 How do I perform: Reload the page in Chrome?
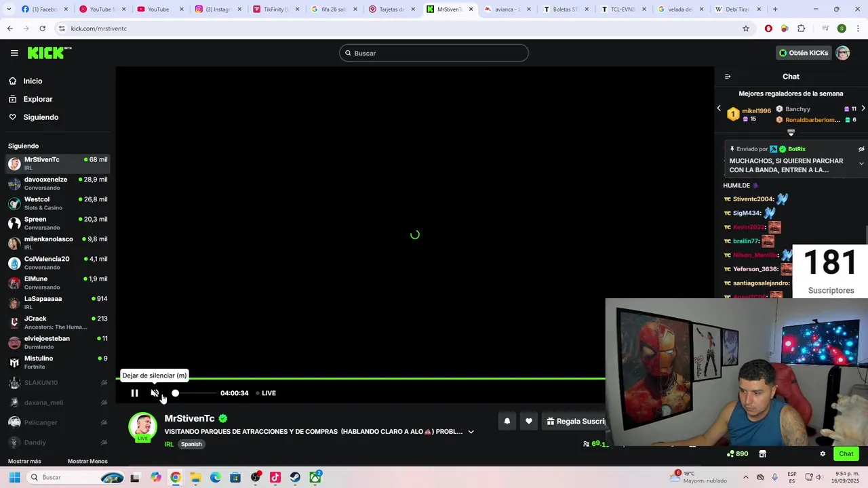[42, 28]
